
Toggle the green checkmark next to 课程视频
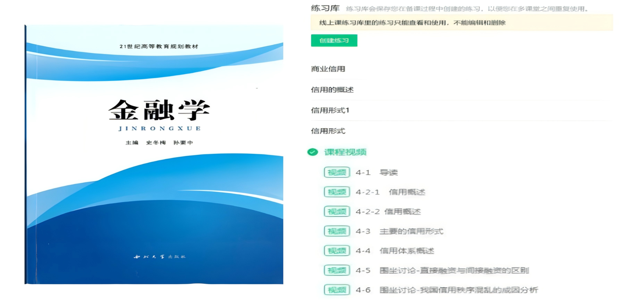pyautogui.click(x=313, y=152)
